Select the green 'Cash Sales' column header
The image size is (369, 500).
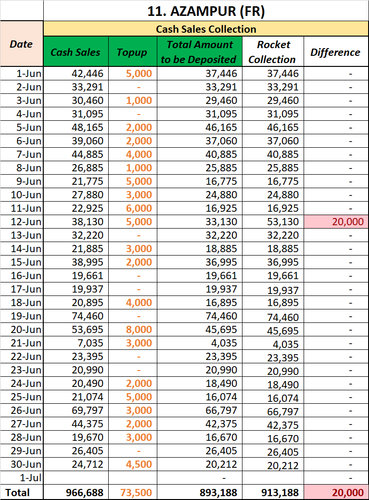click(76, 52)
